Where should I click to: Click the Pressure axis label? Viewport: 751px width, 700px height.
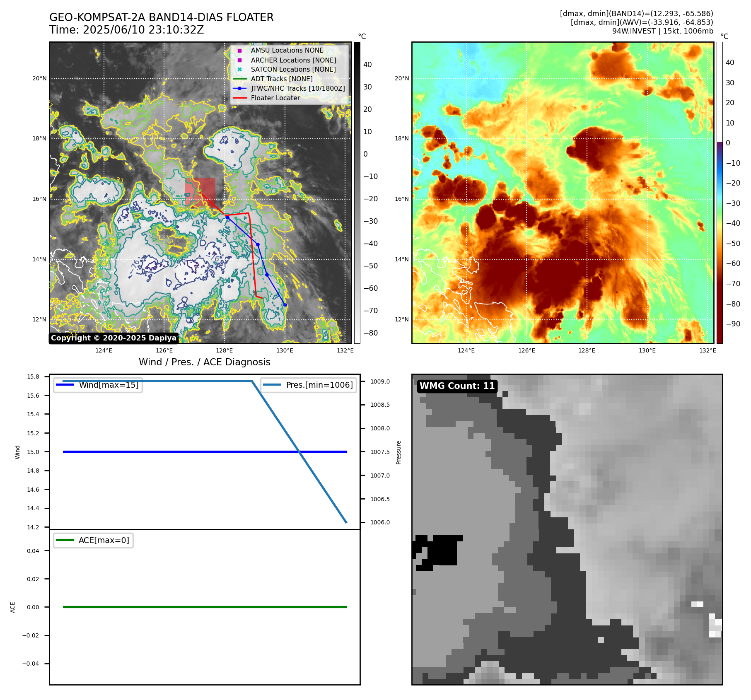pyautogui.click(x=398, y=452)
